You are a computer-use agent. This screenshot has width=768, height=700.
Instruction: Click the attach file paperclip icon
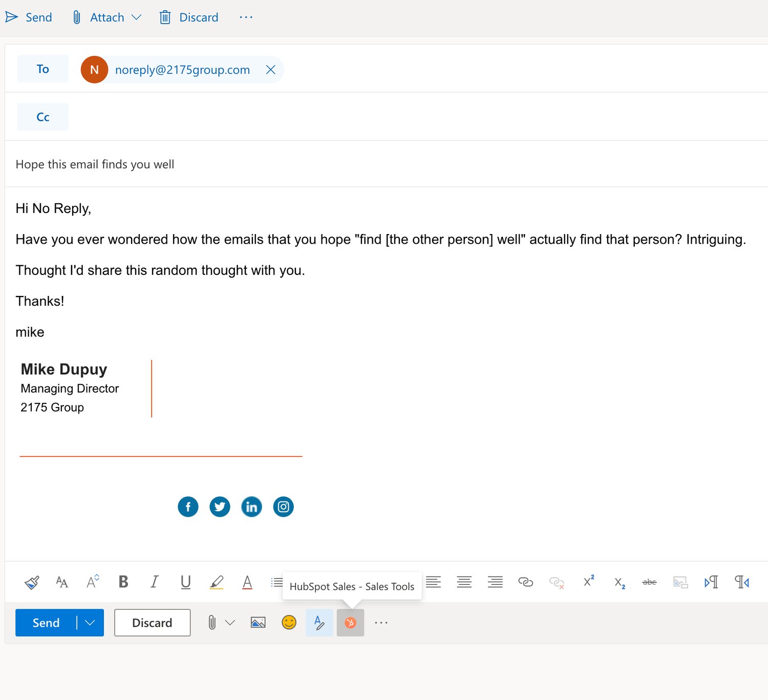(211, 623)
